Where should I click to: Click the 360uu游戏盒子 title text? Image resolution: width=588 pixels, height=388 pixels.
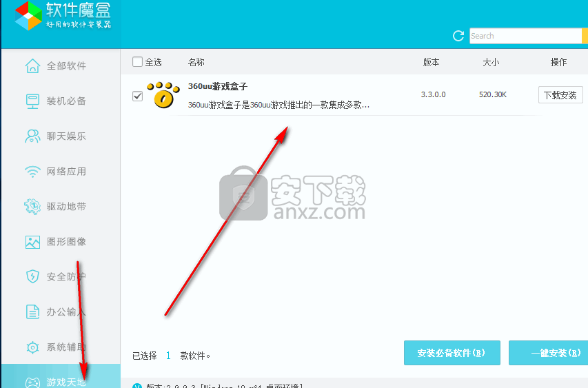pos(218,87)
